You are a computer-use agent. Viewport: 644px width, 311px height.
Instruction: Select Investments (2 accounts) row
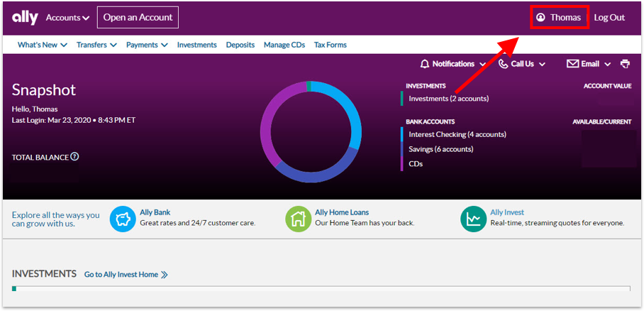(x=448, y=99)
